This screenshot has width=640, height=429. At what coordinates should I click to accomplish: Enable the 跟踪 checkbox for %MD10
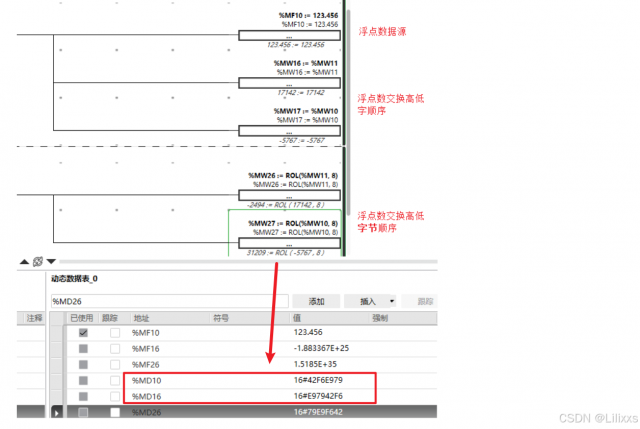pos(115,380)
